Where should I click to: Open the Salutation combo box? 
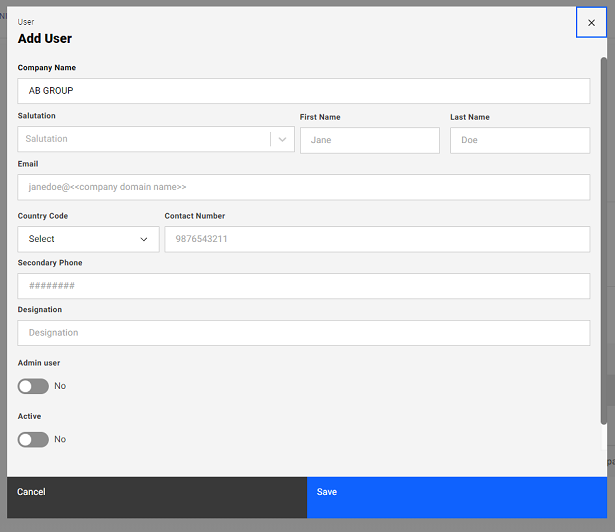[x=144, y=140]
